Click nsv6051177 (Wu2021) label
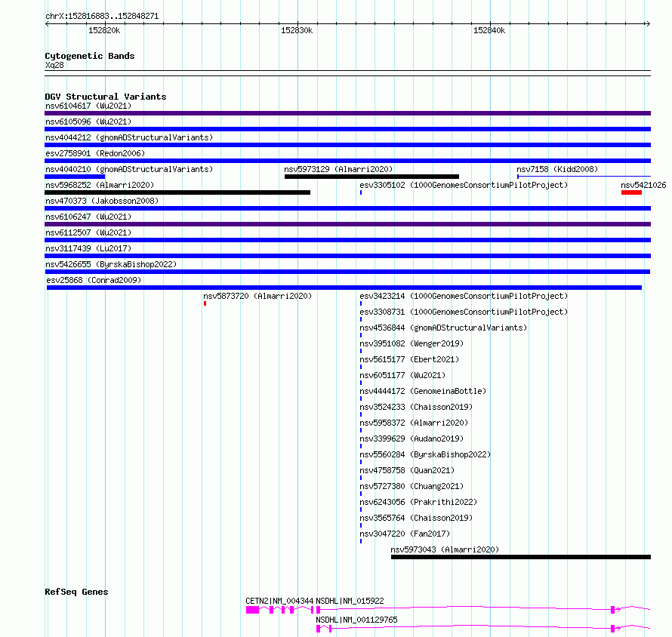This screenshot has height=637, width=672. click(x=402, y=375)
